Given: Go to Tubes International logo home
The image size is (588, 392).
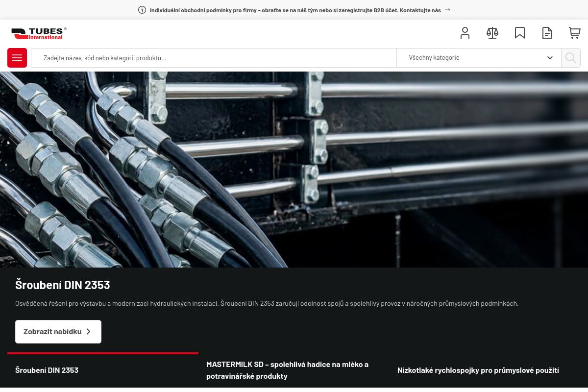Looking at the screenshot, I should [x=39, y=33].
